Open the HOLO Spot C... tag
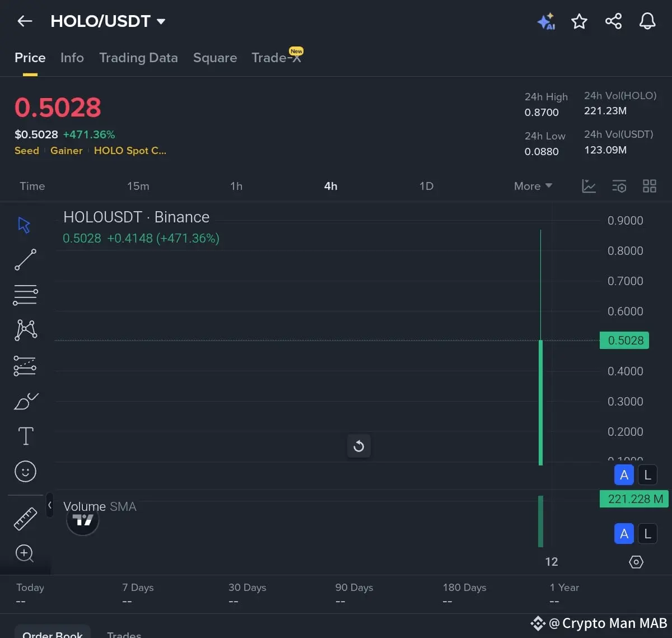This screenshot has height=638, width=672. point(130,151)
